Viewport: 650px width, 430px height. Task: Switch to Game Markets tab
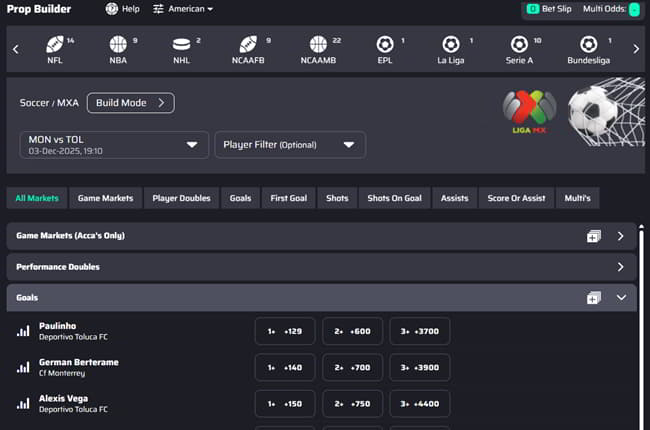(105, 198)
